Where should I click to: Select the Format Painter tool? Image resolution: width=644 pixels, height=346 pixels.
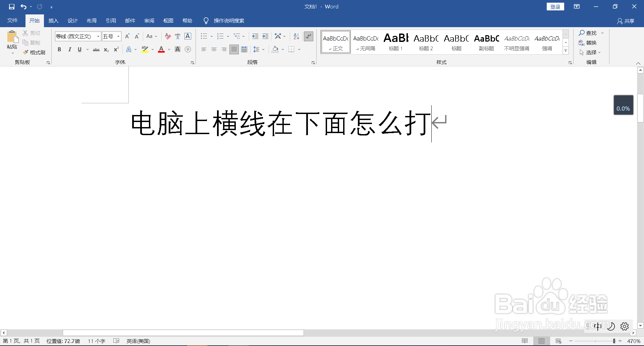(35, 52)
